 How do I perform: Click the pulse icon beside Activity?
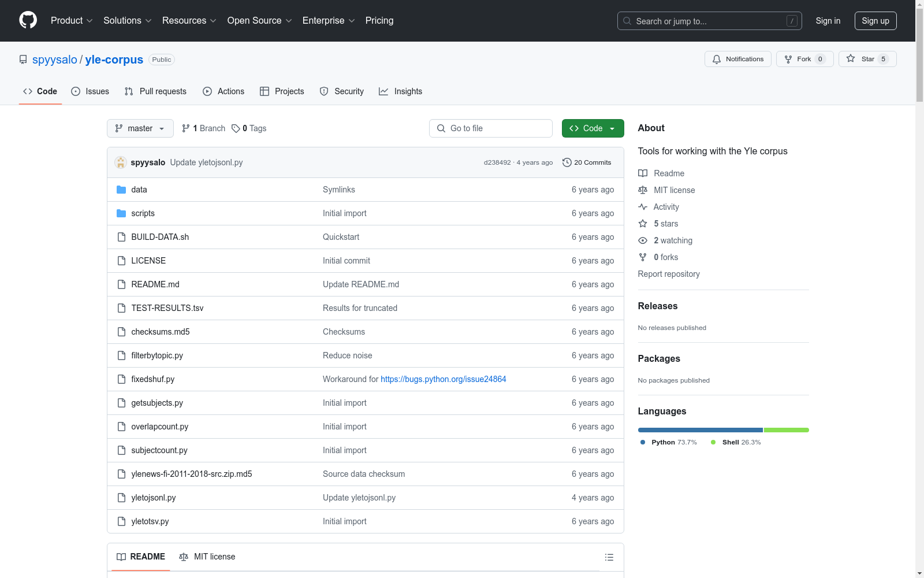(x=643, y=207)
